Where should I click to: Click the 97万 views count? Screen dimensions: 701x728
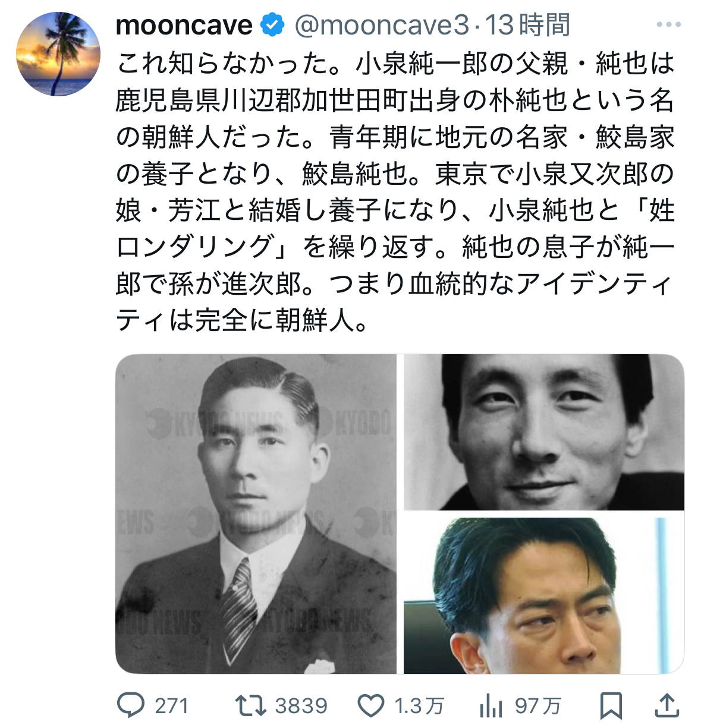click(x=538, y=706)
